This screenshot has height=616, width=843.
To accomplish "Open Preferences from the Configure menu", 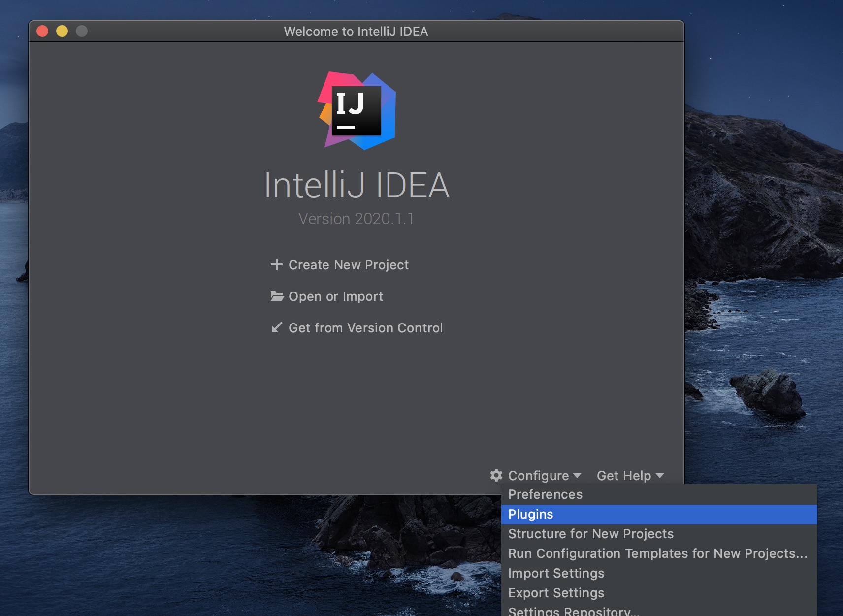I will click(x=545, y=494).
